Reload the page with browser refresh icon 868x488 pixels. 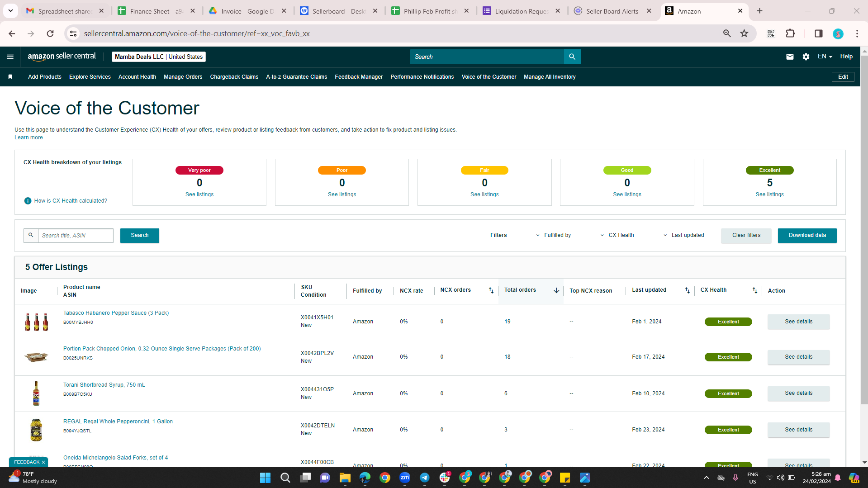click(x=50, y=33)
